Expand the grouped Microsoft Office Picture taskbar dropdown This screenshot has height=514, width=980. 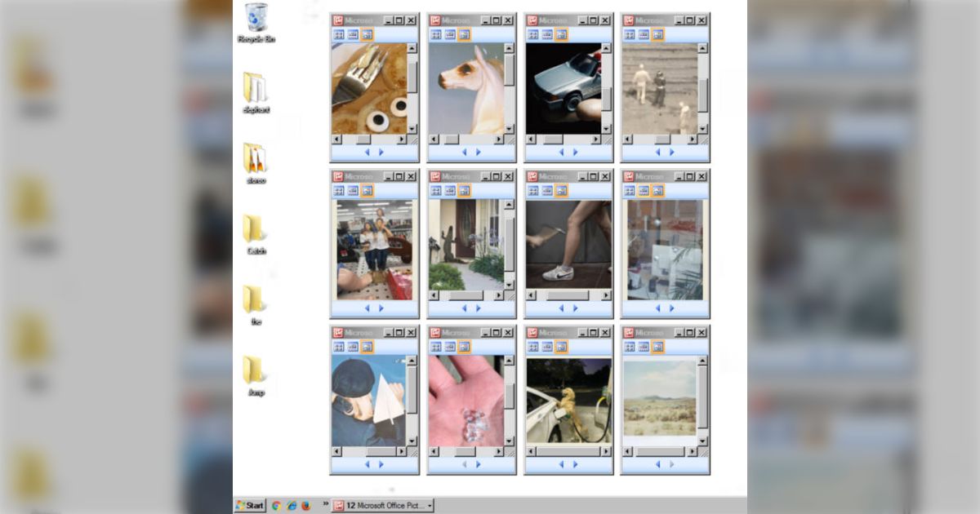click(430, 506)
